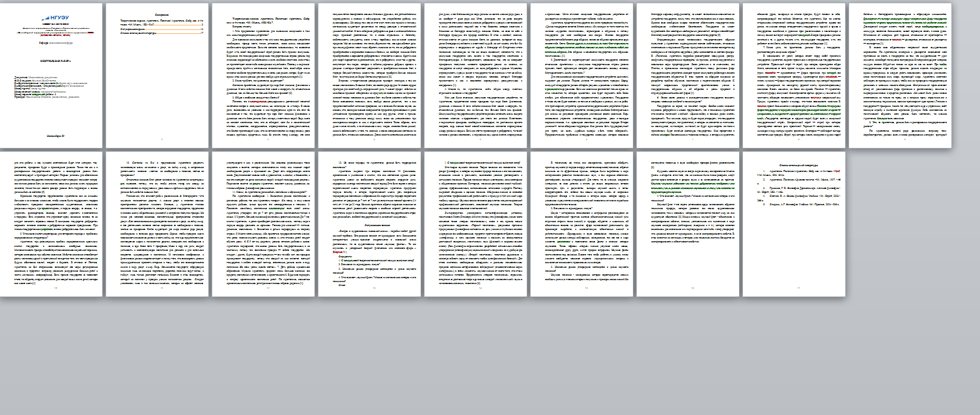
Task: Select the last page with the bibliography list
Action: pyautogui.click(x=794, y=224)
